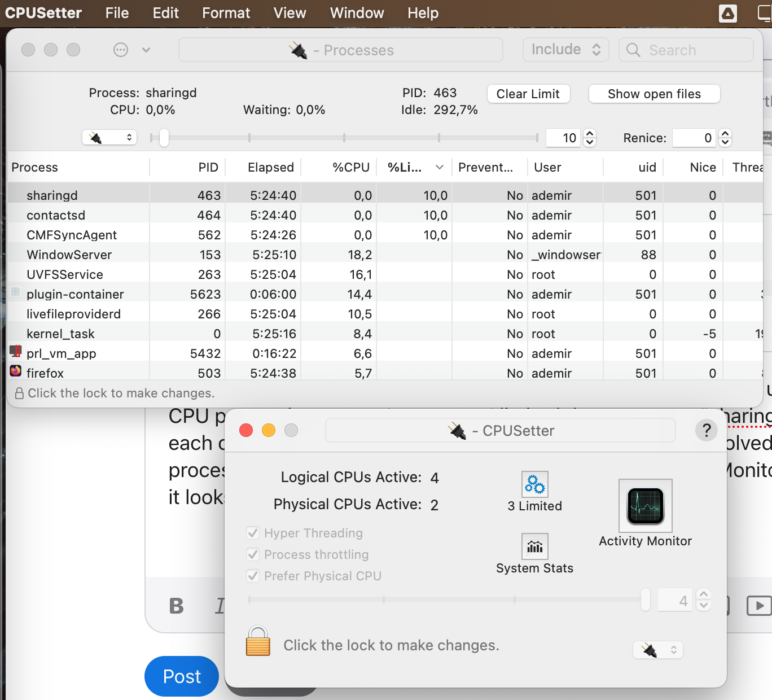Sort table by Elapsed column header
Screen dimensions: 772x700
pos(264,167)
